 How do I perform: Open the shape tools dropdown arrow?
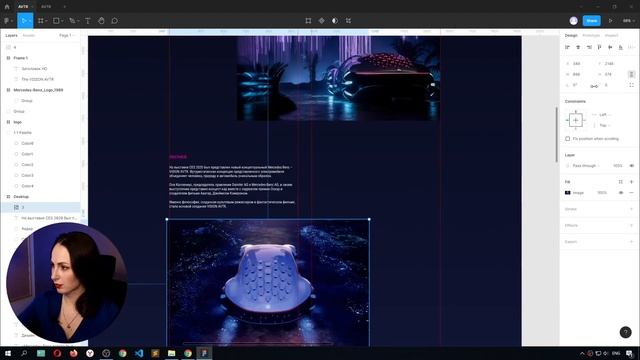62,21
